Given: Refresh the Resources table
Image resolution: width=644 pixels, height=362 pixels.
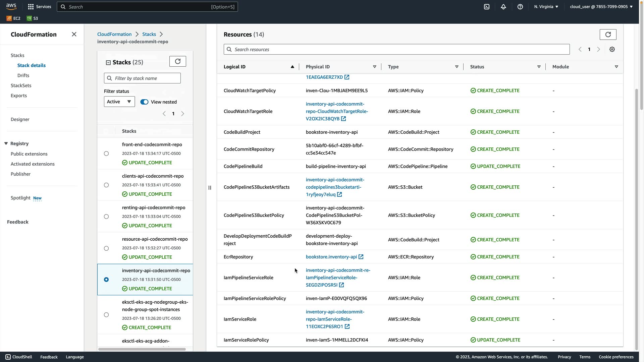Looking at the screenshot, I should tap(608, 35).
